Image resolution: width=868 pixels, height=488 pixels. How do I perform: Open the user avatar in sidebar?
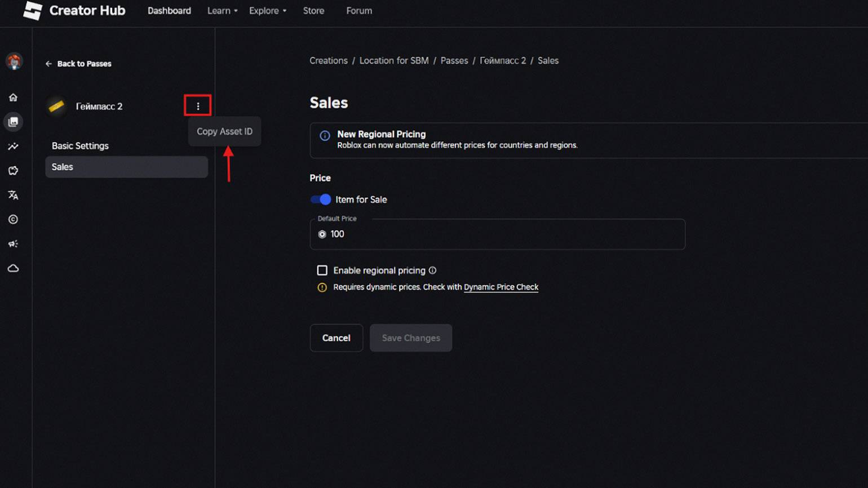pos(14,61)
